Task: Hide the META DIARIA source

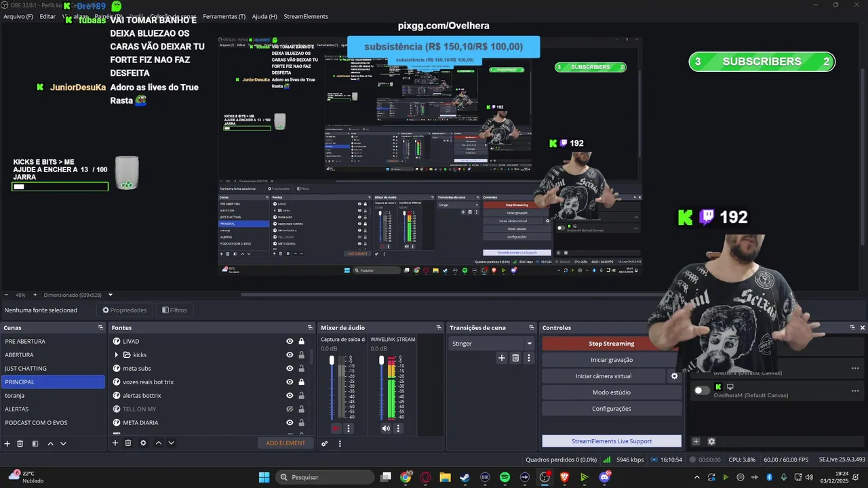Action: point(290,423)
